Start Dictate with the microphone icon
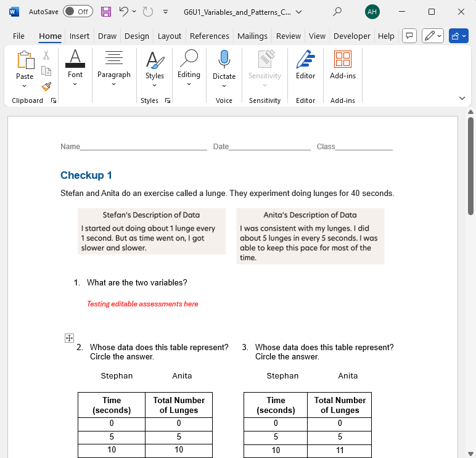476x458 pixels. 224,60
